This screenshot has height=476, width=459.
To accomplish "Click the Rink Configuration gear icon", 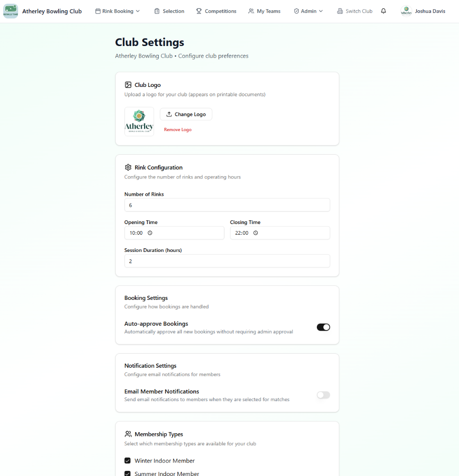I will point(128,167).
